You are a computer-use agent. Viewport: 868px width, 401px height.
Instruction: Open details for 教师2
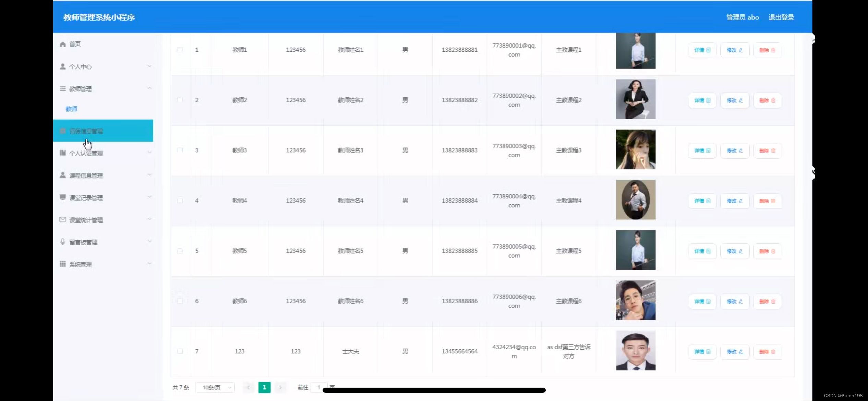702,100
